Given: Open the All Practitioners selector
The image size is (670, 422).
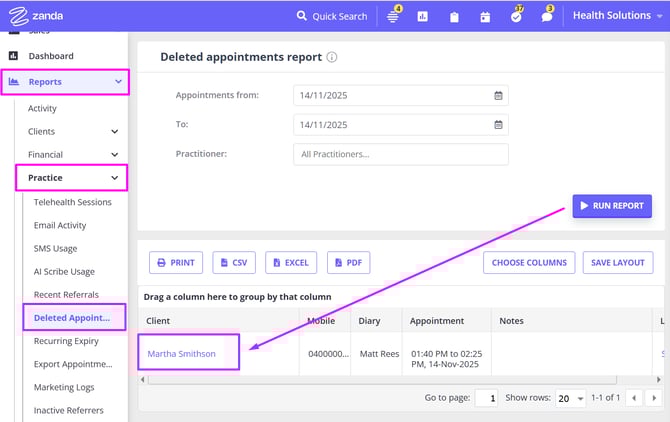Looking at the screenshot, I should (x=400, y=154).
